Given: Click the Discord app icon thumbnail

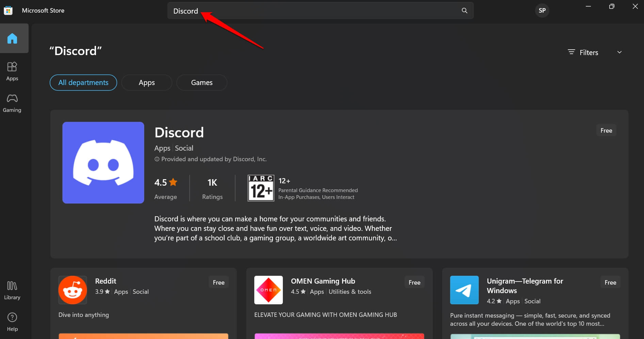Looking at the screenshot, I should point(103,163).
